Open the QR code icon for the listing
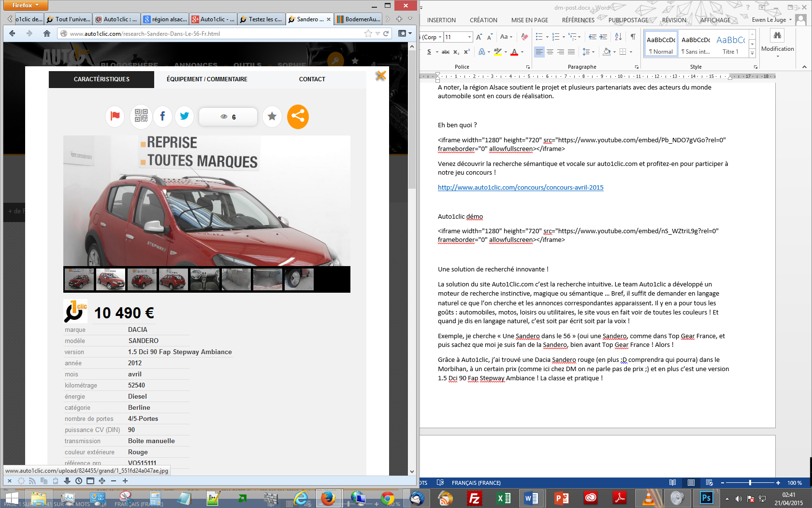Viewport: 812px width, 508px height. click(141, 116)
